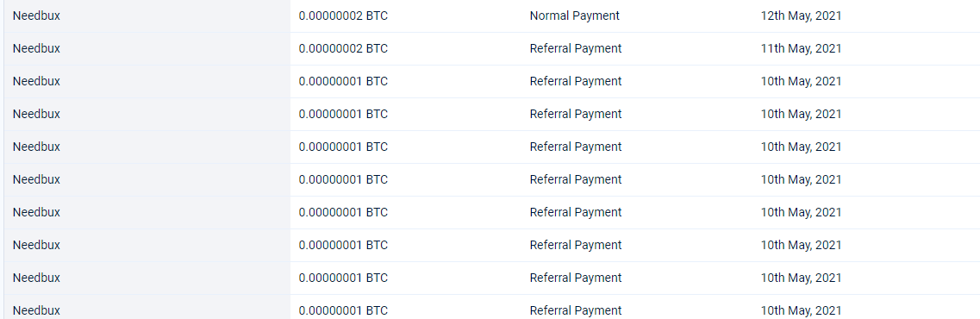Select Needbux in the 12th May row
This screenshot has width=980, height=319.
click(x=36, y=16)
